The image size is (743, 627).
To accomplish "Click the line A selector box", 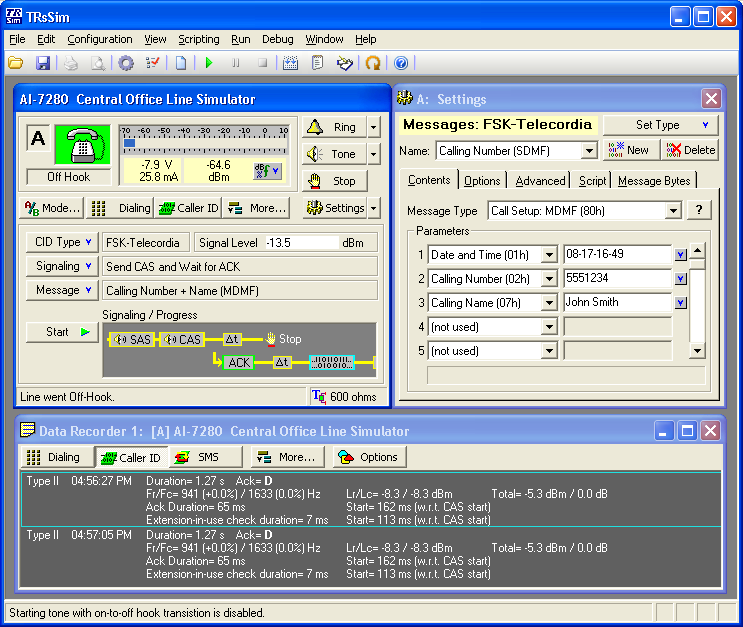I will point(38,138).
